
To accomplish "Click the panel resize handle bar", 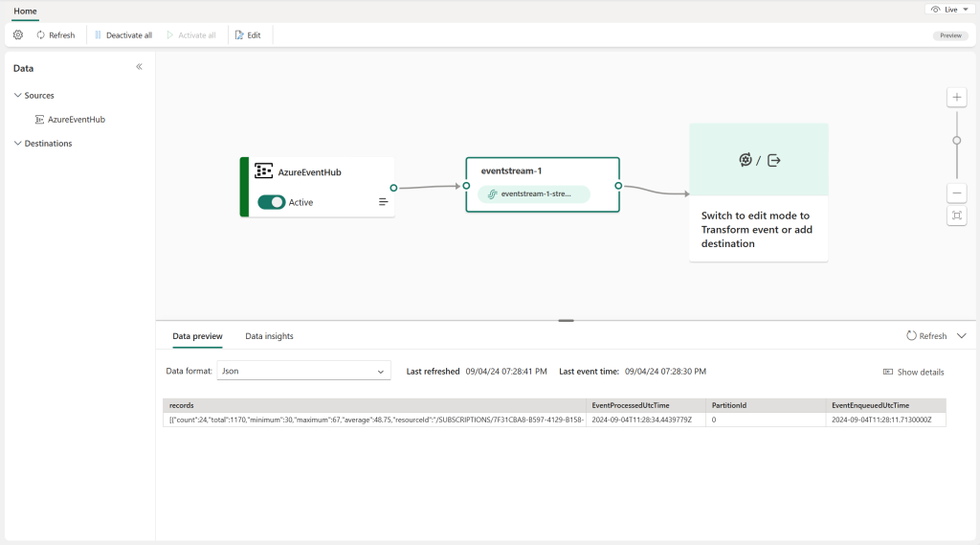I will [567, 320].
